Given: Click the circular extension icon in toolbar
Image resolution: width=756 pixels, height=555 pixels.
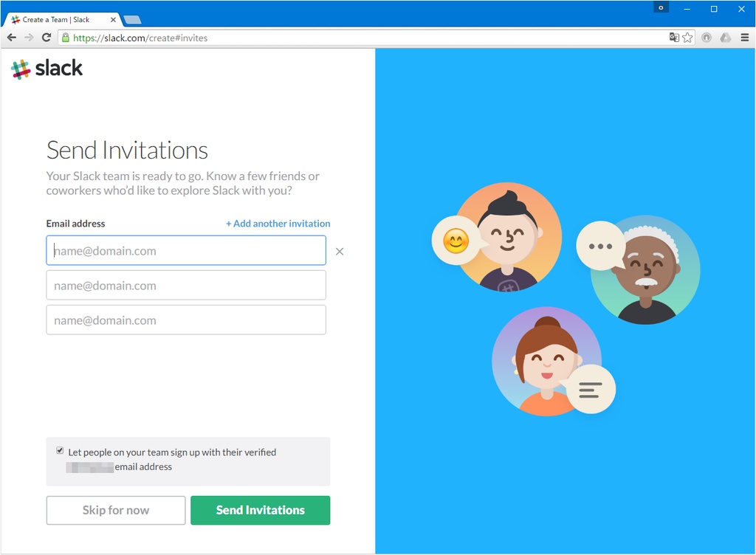Looking at the screenshot, I should [707, 38].
